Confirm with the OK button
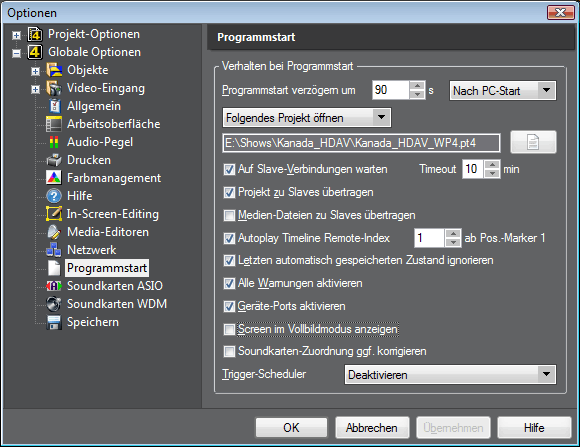The width and height of the screenshot is (580, 447). pyautogui.click(x=291, y=428)
